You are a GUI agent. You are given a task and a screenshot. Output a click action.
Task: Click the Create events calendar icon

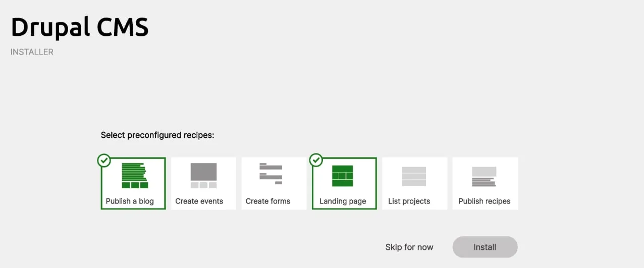(x=203, y=176)
